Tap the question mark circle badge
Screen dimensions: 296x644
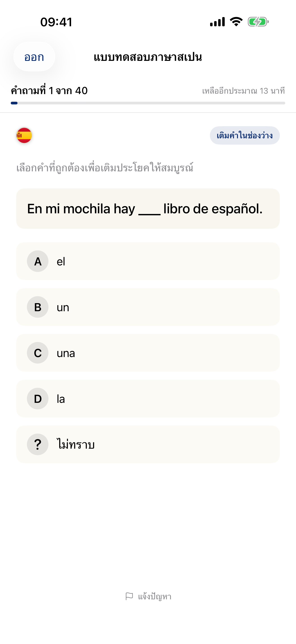(x=38, y=444)
